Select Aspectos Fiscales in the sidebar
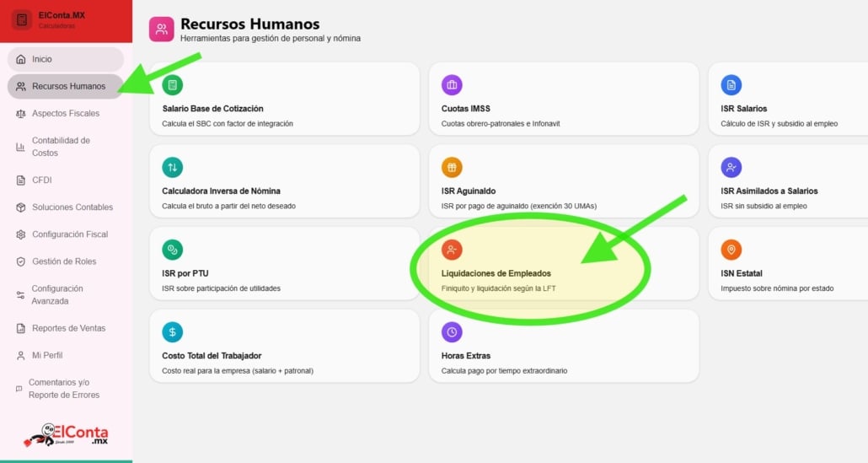This screenshot has height=463, width=868. (65, 113)
